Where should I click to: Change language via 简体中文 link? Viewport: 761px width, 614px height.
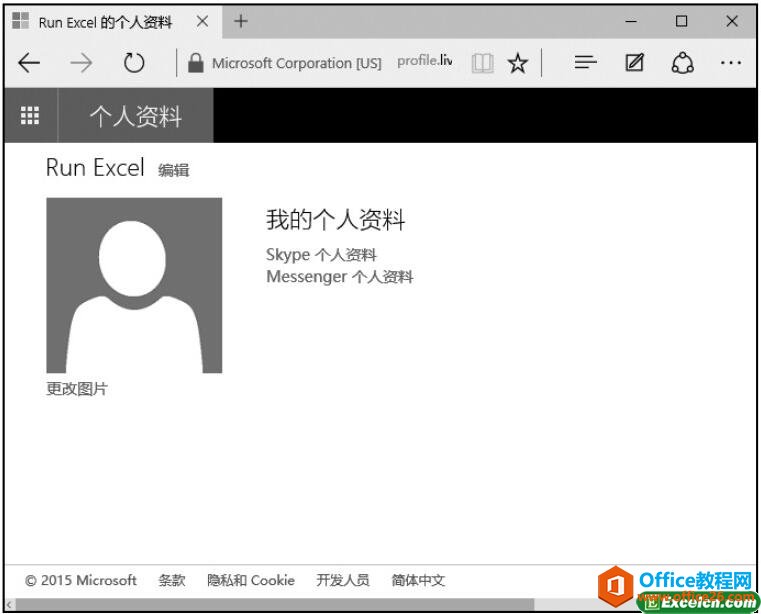click(x=418, y=580)
